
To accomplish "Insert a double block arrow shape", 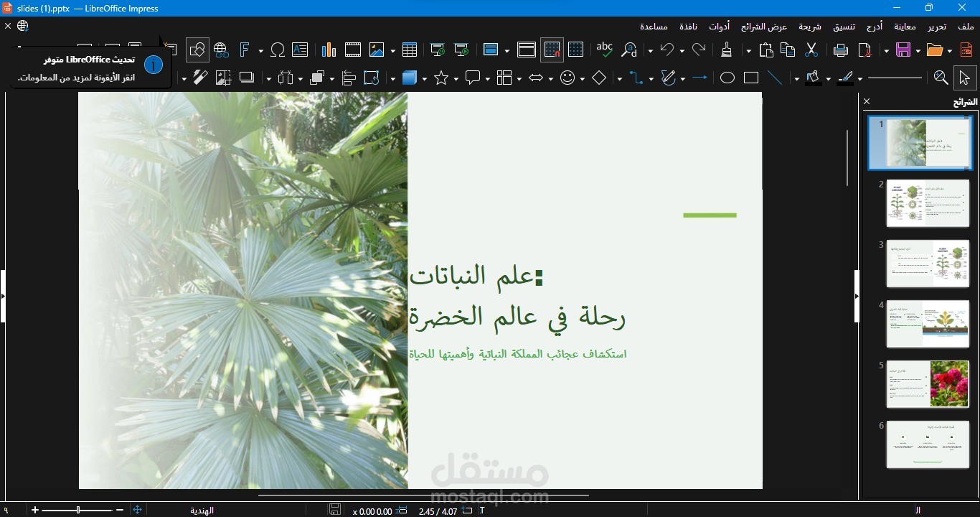I will (536, 78).
